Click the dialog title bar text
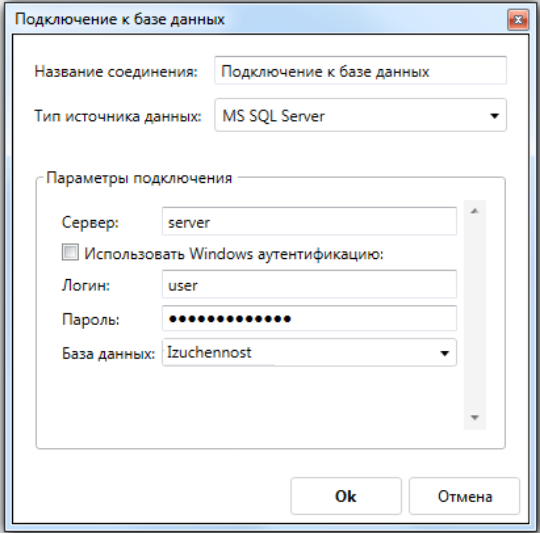The height and width of the screenshot is (534, 540). (120, 19)
